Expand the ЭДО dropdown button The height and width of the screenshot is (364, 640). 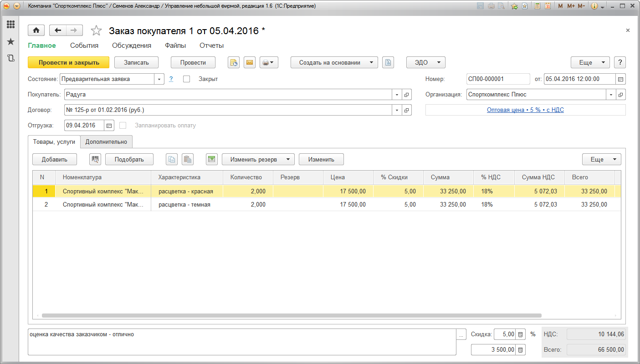[425, 63]
